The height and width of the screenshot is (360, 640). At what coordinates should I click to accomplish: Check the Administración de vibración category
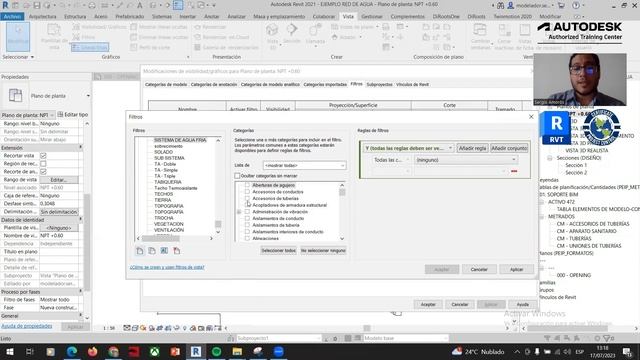click(x=247, y=212)
